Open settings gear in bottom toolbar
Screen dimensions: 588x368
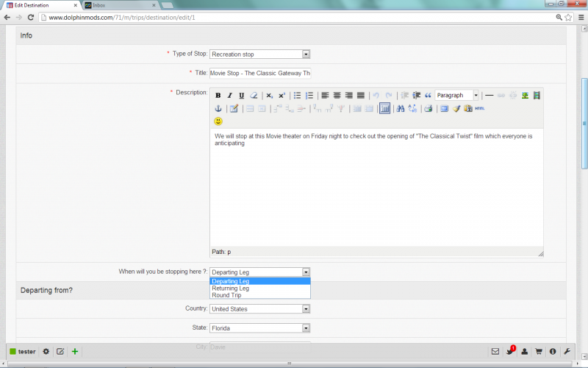(46, 352)
